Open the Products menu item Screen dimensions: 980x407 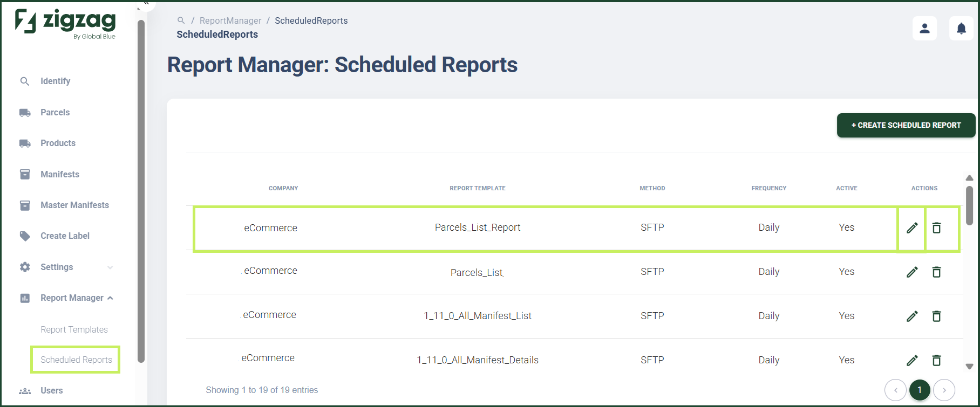pos(58,143)
